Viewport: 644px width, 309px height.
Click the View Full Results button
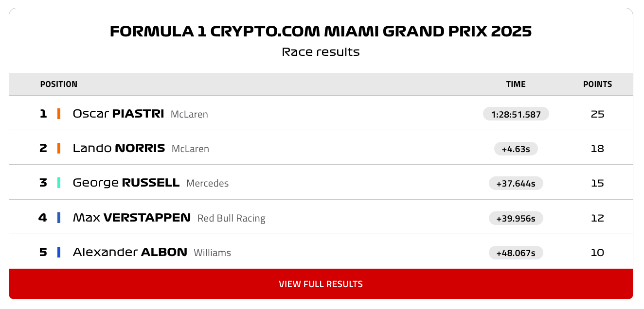[x=321, y=284]
